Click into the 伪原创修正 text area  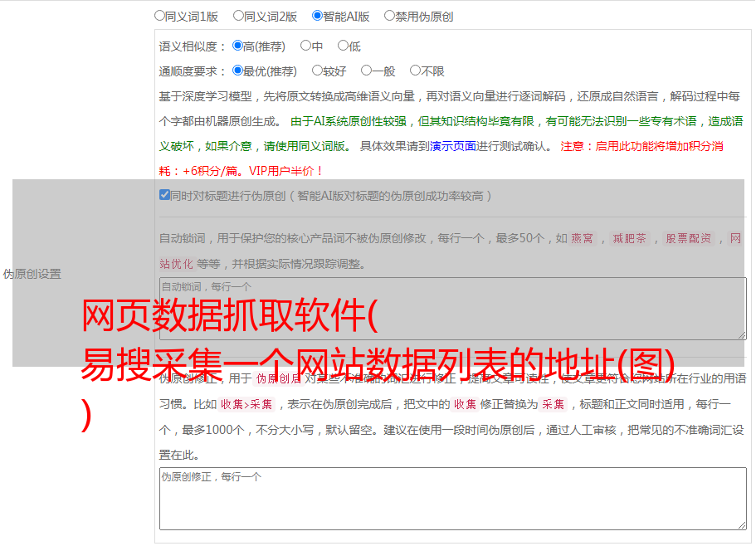click(452, 498)
